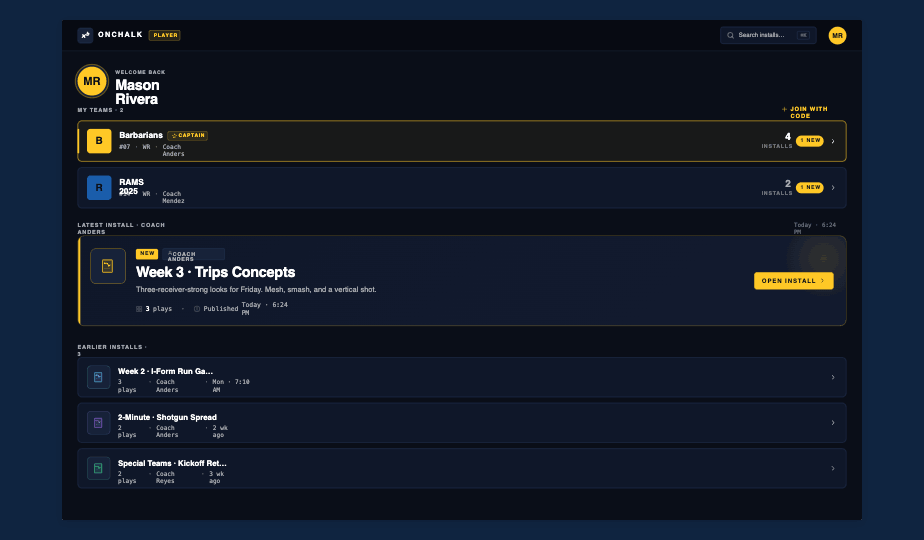
Task: Click the PLAYER role badge
Action: pos(165,35)
